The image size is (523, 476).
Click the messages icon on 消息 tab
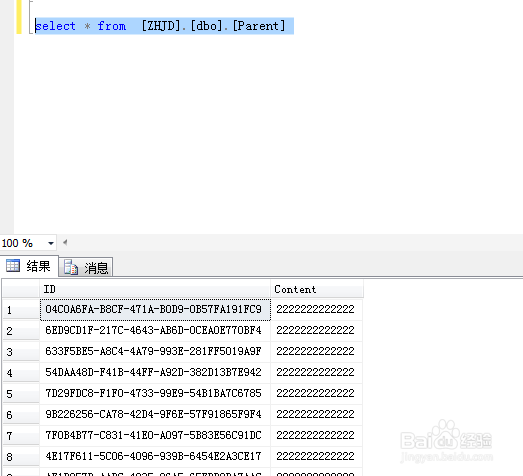click(x=71, y=267)
